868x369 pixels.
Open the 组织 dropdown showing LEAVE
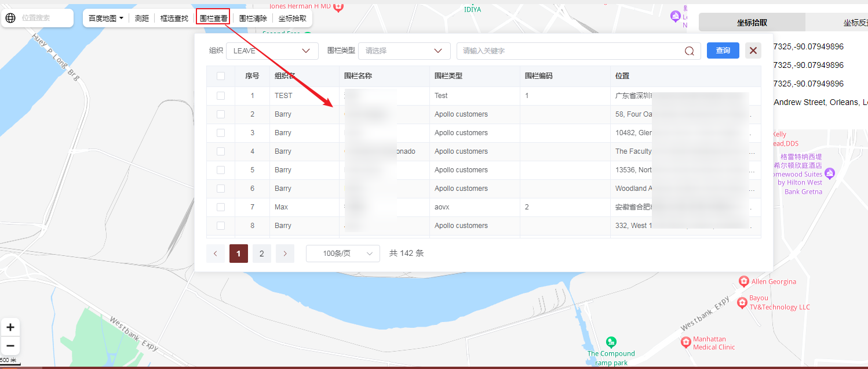(272, 51)
